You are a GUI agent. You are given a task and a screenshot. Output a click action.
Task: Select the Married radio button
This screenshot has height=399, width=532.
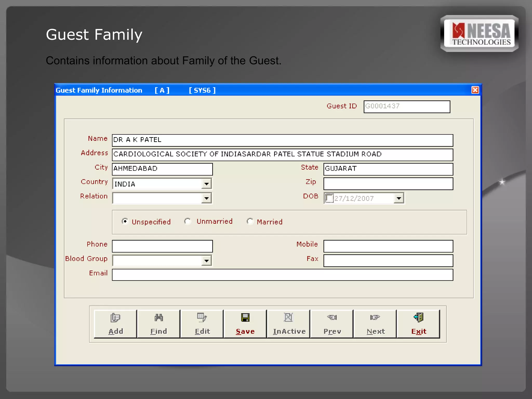tap(250, 221)
